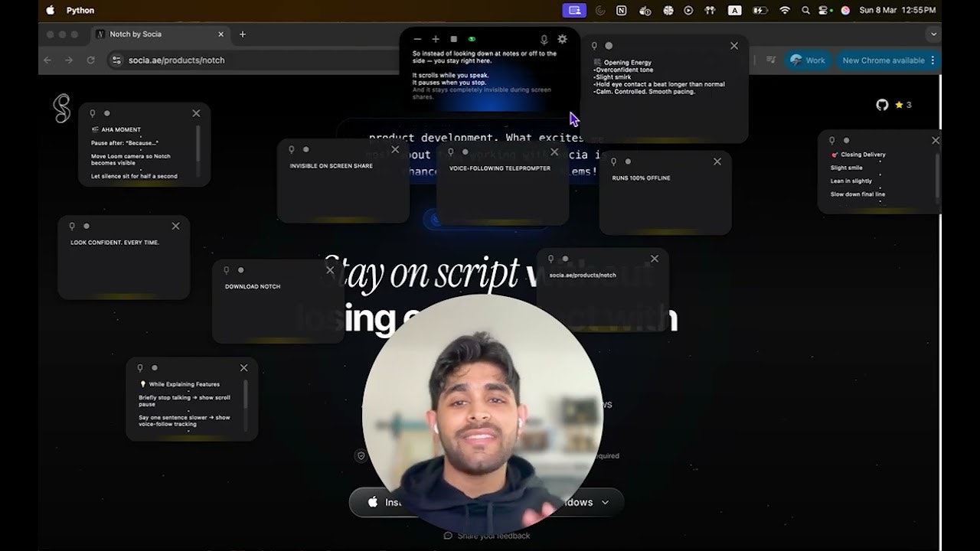This screenshot has height=551, width=980.
Task: Open the GitHub icon link
Action: pyautogui.click(x=882, y=105)
